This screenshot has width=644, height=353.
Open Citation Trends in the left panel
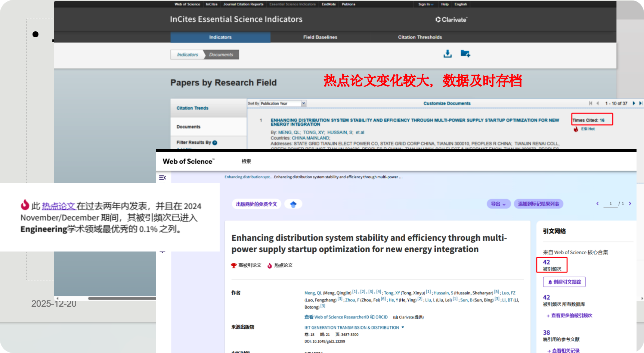click(209, 108)
